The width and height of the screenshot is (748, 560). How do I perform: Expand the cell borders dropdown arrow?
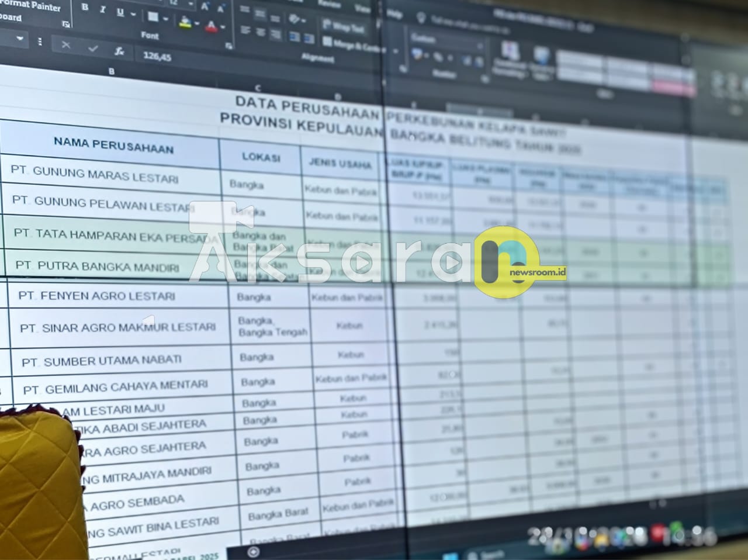coord(166,19)
